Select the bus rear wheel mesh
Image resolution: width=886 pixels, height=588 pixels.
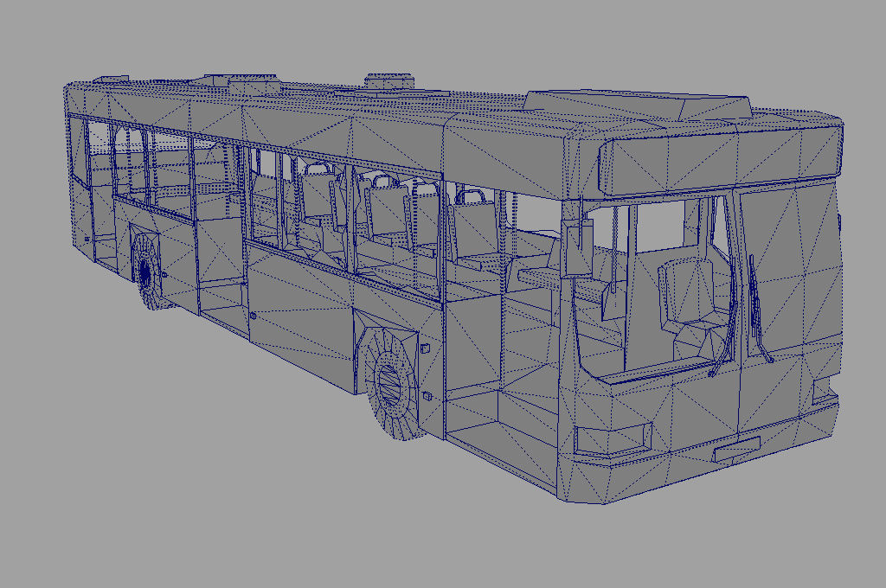148,270
